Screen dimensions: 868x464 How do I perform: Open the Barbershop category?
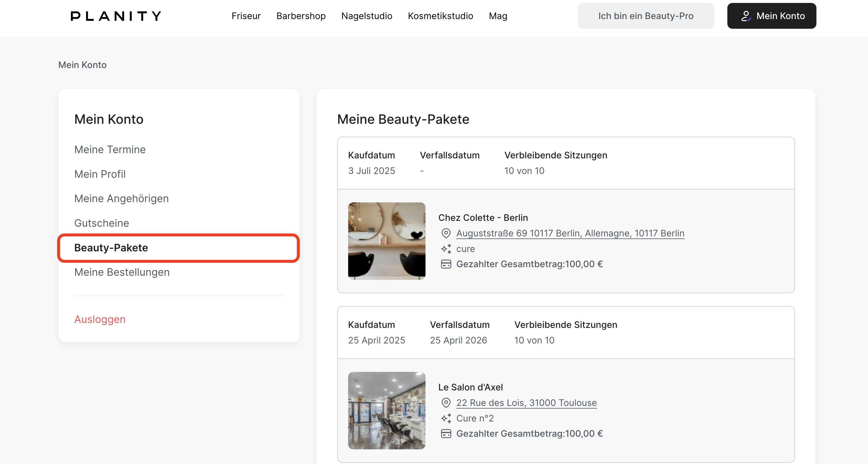point(301,16)
